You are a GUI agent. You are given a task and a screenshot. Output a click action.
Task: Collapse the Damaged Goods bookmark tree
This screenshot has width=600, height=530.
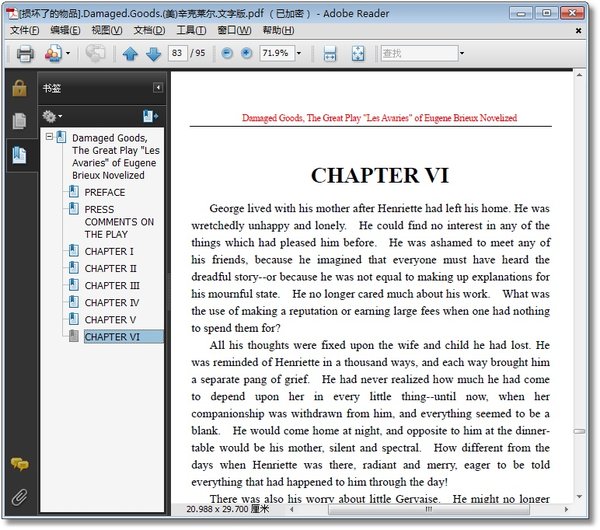tap(49, 136)
